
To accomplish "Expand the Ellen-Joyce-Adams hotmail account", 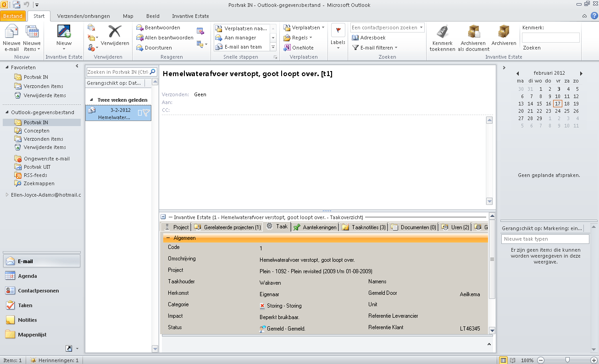I will pyautogui.click(x=7, y=195).
